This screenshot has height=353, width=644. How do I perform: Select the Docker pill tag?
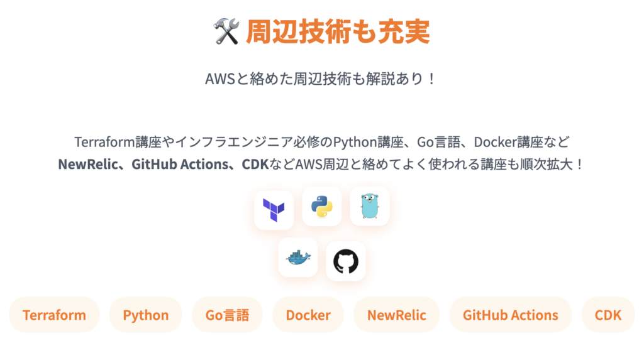click(x=308, y=315)
